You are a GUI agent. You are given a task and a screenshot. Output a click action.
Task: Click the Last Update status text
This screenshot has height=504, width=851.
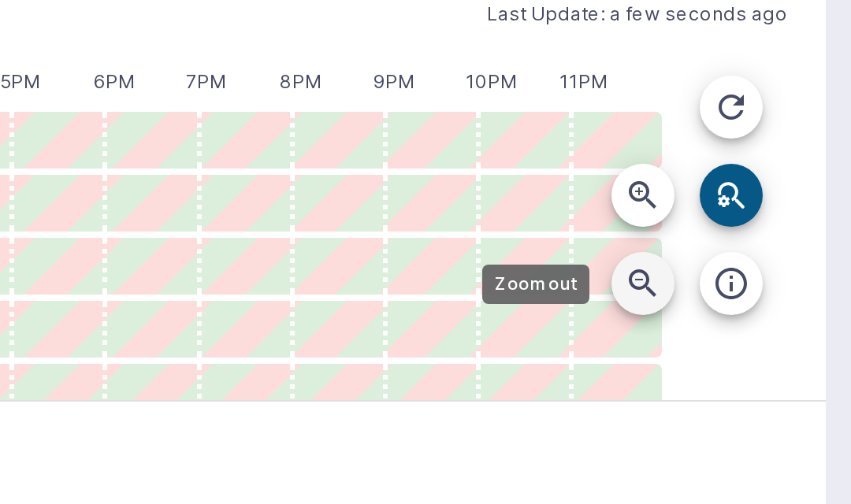pyautogui.click(x=637, y=14)
